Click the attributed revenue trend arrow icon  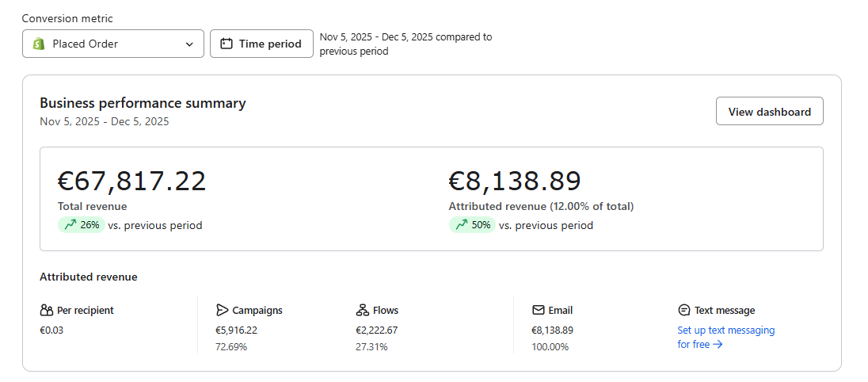(461, 225)
